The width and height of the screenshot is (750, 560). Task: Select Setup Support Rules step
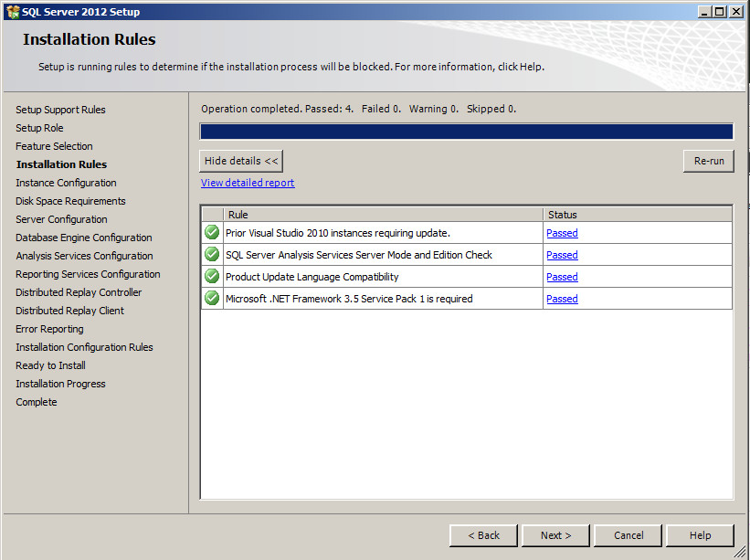pyautogui.click(x=60, y=110)
